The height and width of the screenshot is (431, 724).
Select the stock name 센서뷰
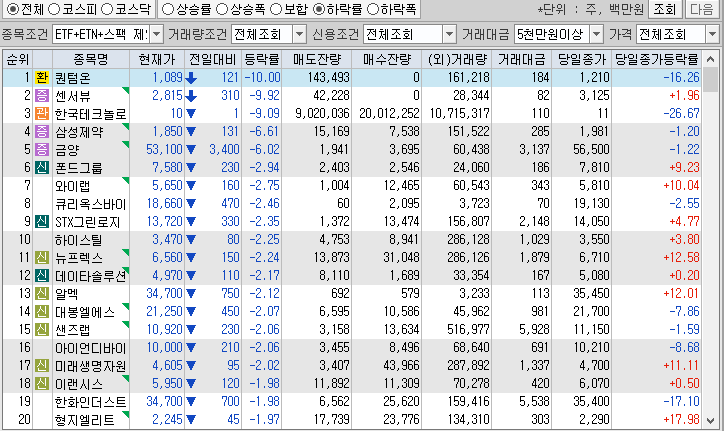tap(72, 96)
